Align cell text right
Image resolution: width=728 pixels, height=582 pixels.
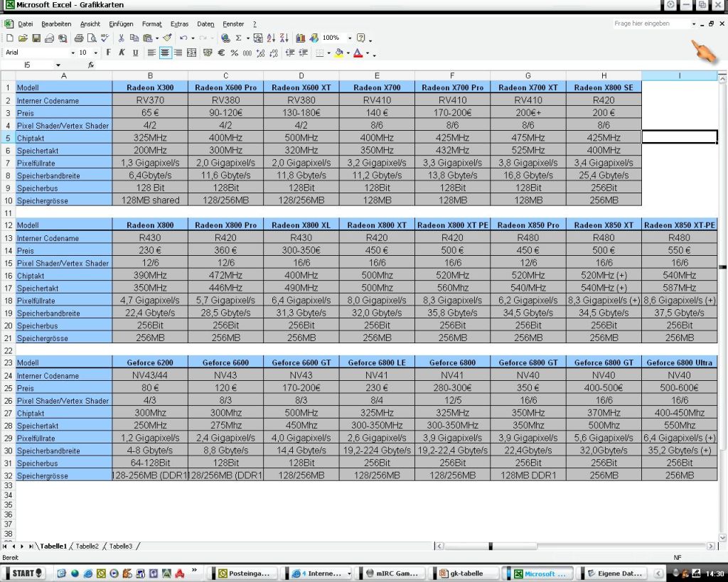[x=178, y=53]
